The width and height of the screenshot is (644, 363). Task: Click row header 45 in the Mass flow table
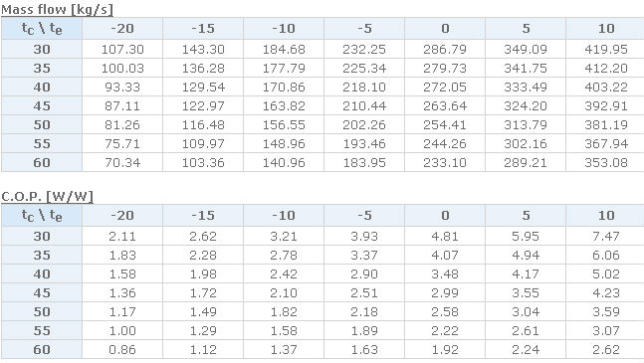[42, 105]
